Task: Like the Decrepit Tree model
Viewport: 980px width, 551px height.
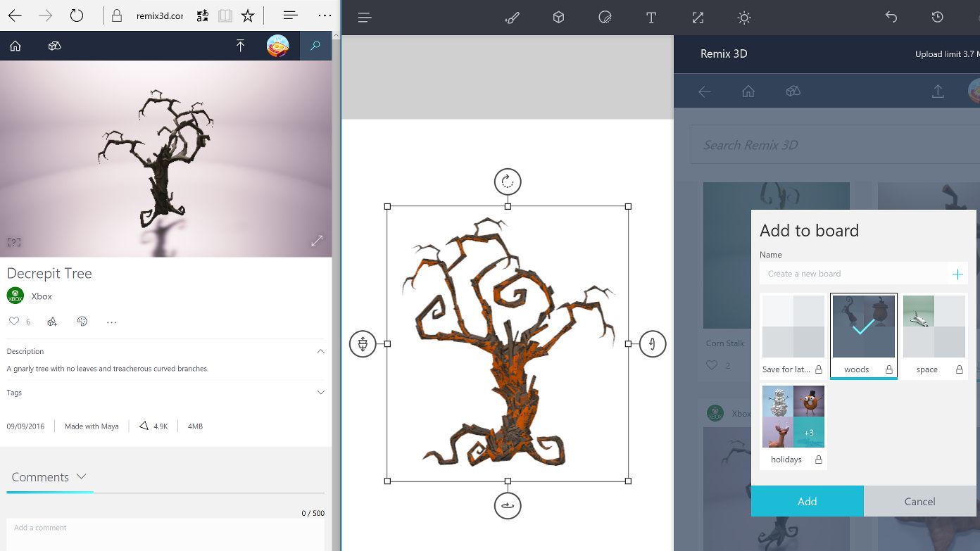Action: click(14, 321)
